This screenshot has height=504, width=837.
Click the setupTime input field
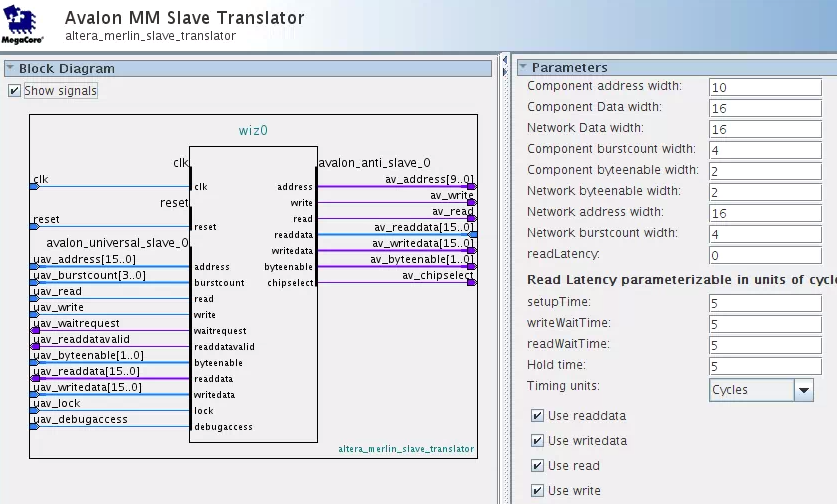(765, 303)
